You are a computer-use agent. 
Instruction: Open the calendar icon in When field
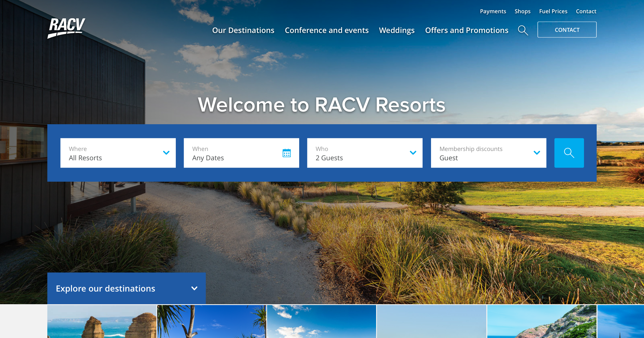tap(287, 153)
